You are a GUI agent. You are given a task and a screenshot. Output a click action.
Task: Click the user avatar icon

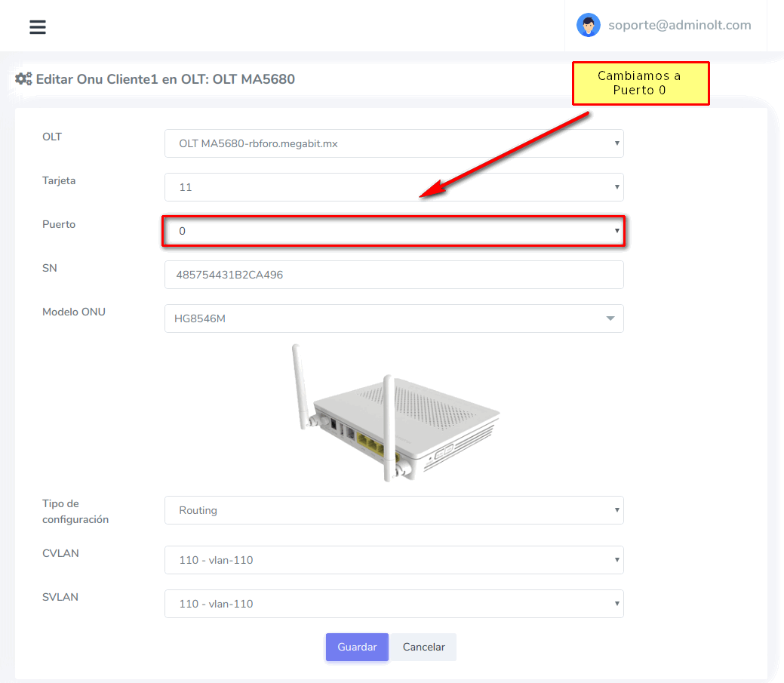click(588, 25)
